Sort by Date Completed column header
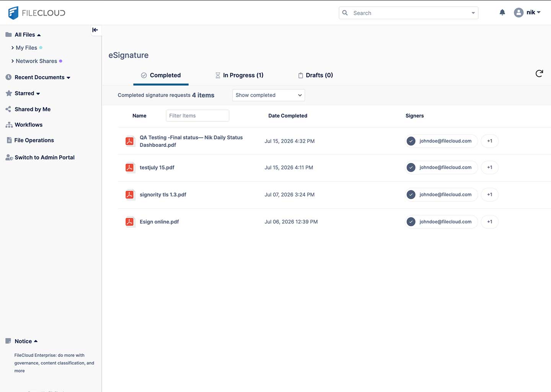551x392 pixels. (288, 116)
